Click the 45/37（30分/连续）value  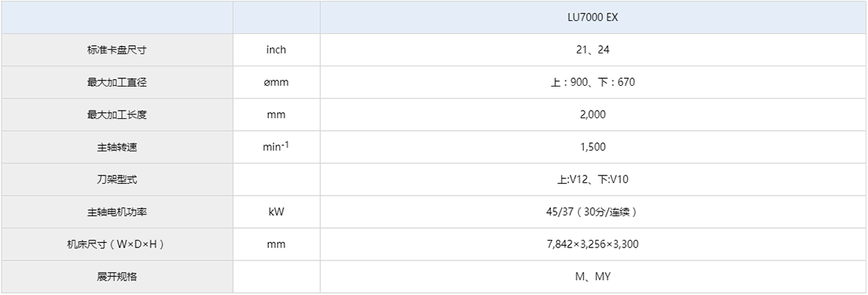click(x=593, y=212)
